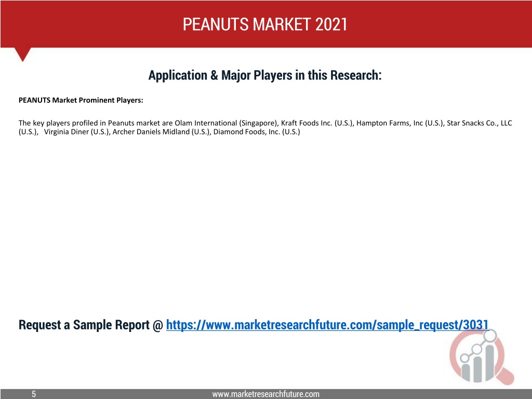Open the sample request report link
532x399 pixels.
(x=327, y=325)
